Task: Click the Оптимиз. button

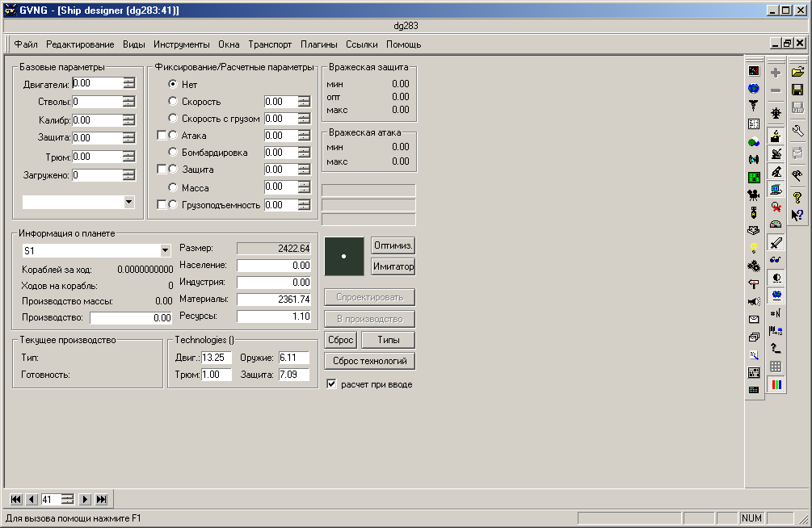Action: [393, 245]
